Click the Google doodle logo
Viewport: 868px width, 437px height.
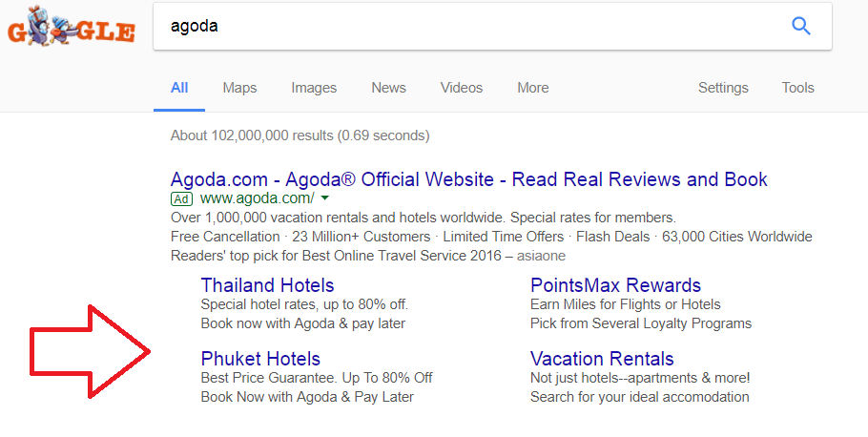[x=72, y=27]
